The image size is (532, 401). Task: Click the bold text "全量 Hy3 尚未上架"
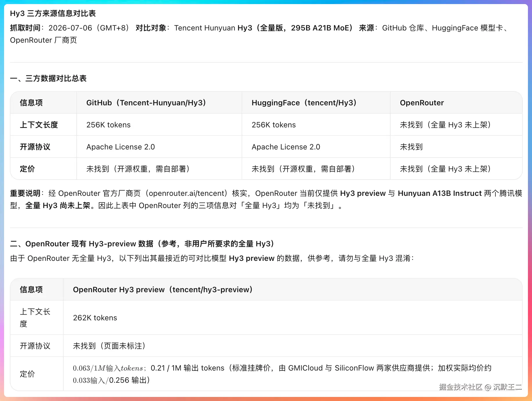tap(58, 205)
